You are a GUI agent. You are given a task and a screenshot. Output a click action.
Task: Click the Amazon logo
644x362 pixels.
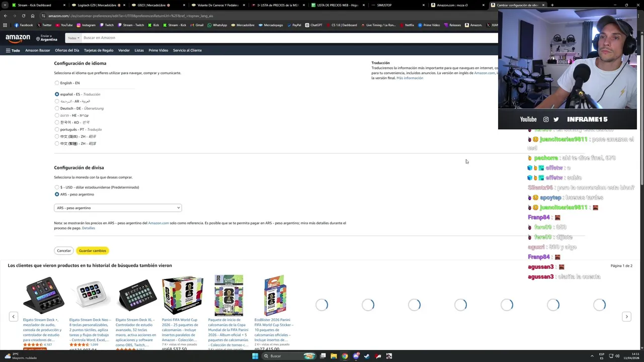coord(18,38)
